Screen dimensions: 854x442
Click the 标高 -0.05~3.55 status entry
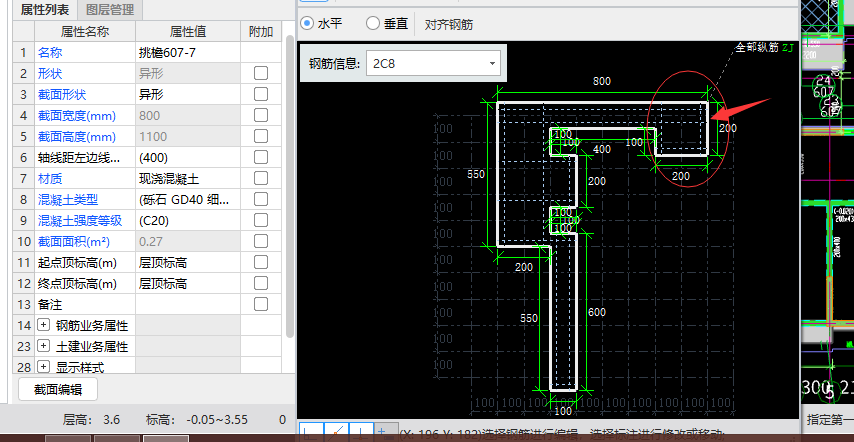click(x=197, y=420)
